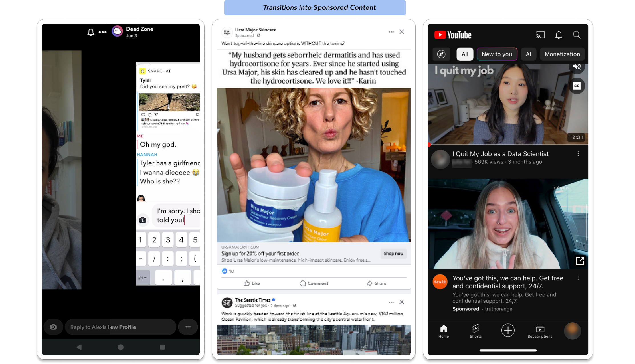
Task: Tap the YouTube search magnifier icon
Action: pyautogui.click(x=577, y=35)
